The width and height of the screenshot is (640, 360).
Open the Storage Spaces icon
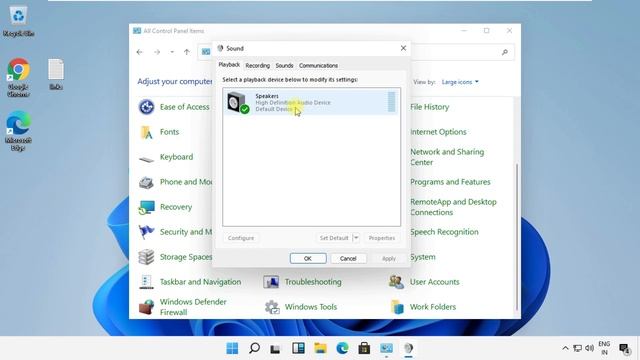coord(147,257)
